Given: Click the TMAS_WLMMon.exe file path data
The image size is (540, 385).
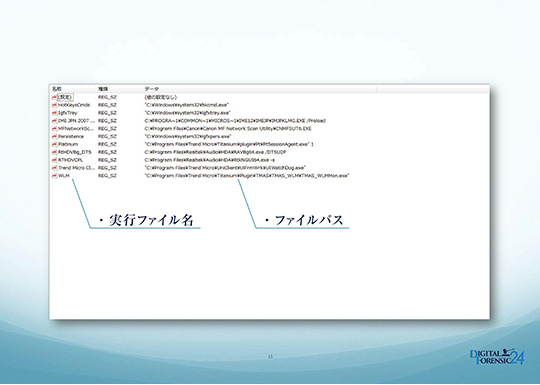Looking at the screenshot, I should click(x=247, y=176).
